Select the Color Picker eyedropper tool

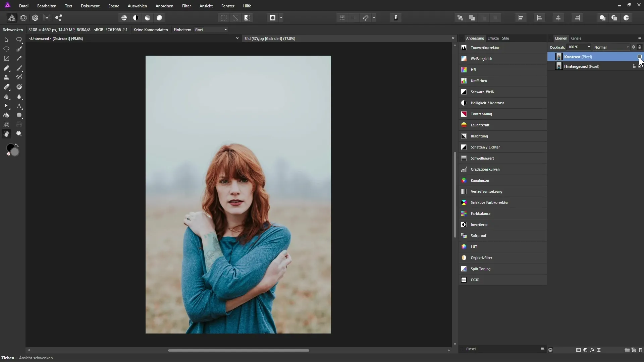click(x=19, y=59)
